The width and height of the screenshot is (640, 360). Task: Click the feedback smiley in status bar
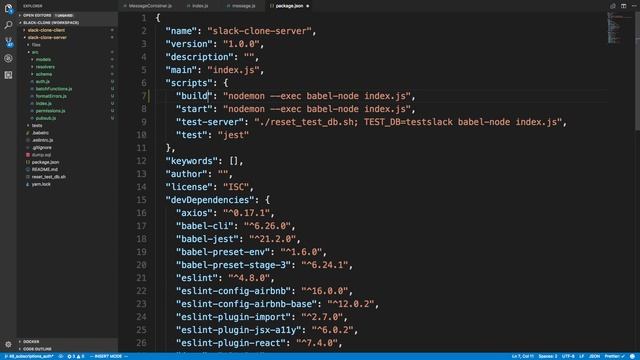point(633,356)
